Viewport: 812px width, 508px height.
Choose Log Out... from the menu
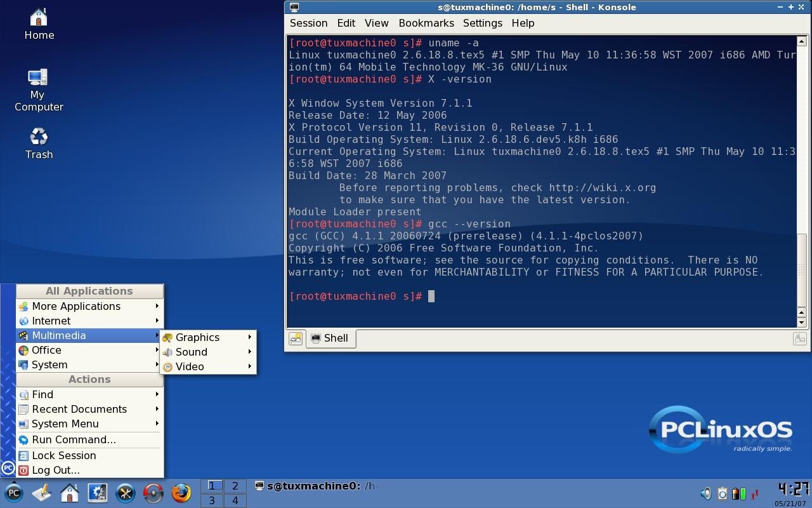[x=89, y=470]
